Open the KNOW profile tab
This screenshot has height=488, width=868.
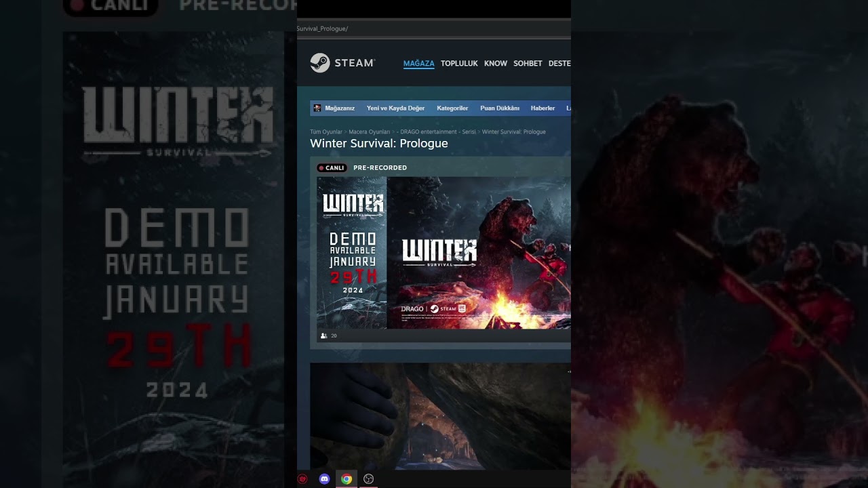pos(496,64)
